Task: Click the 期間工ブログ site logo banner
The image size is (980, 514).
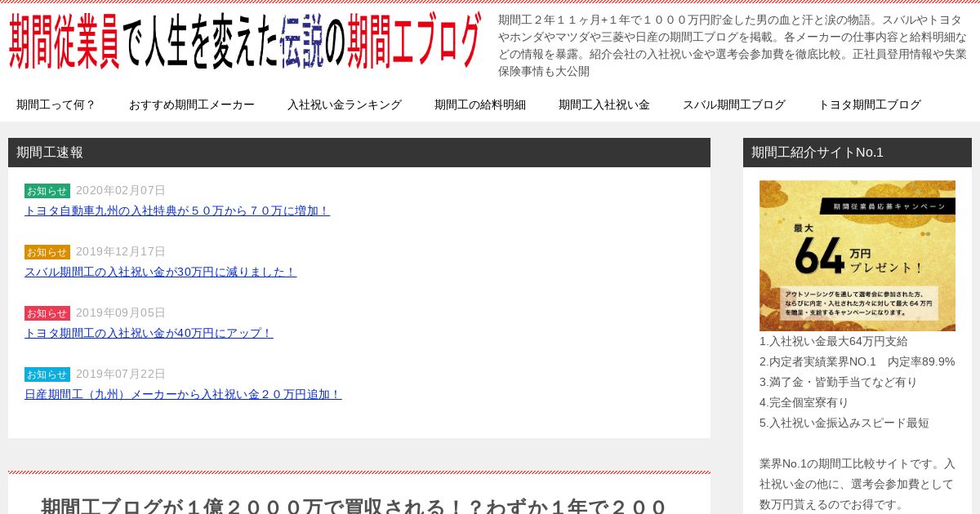Action: click(x=245, y=41)
